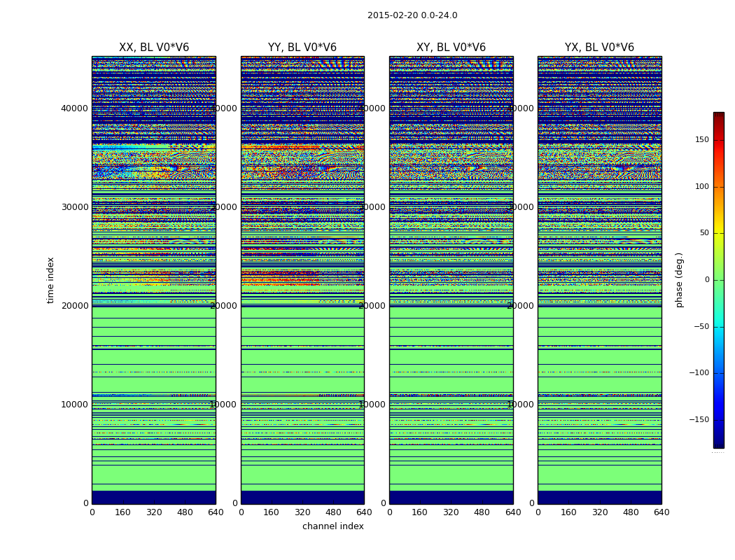Click the 'time index' y-axis label
The height and width of the screenshot is (560, 735).
pyautogui.click(x=50, y=280)
